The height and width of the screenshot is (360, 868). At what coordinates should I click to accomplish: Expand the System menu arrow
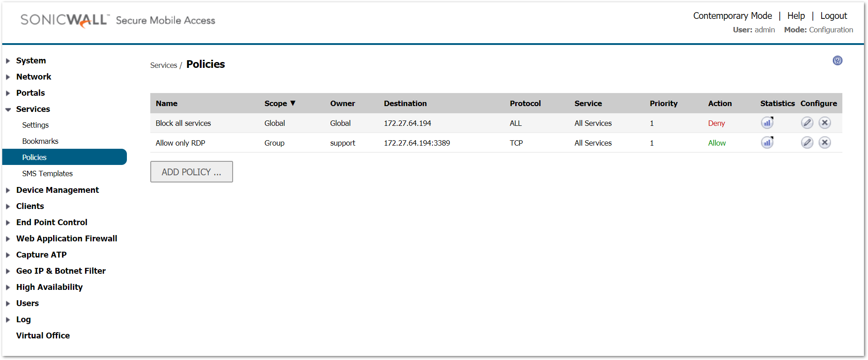[8, 61]
